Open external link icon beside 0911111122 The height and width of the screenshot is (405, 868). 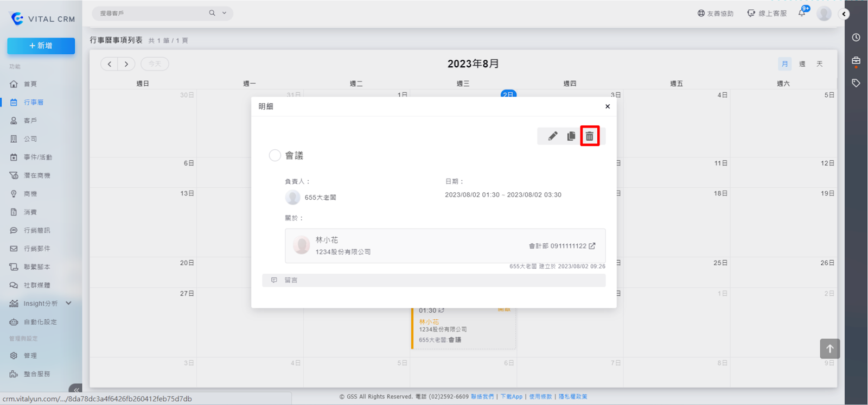pos(592,246)
